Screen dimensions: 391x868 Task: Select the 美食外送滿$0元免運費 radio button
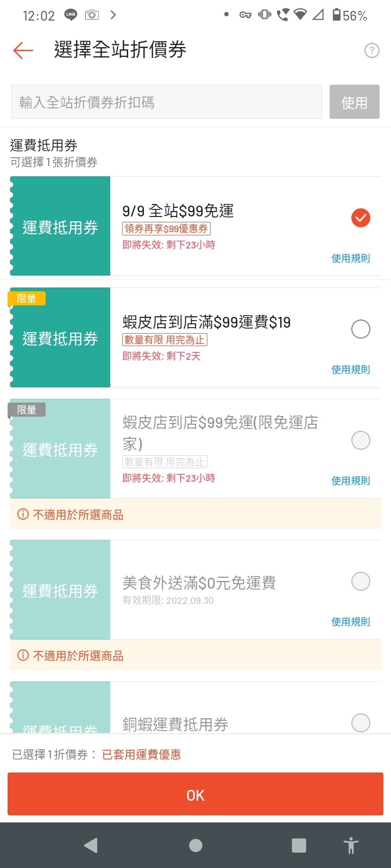click(x=361, y=581)
